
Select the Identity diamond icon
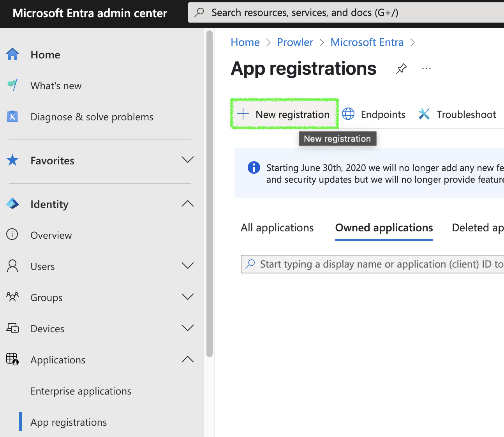(x=12, y=203)
